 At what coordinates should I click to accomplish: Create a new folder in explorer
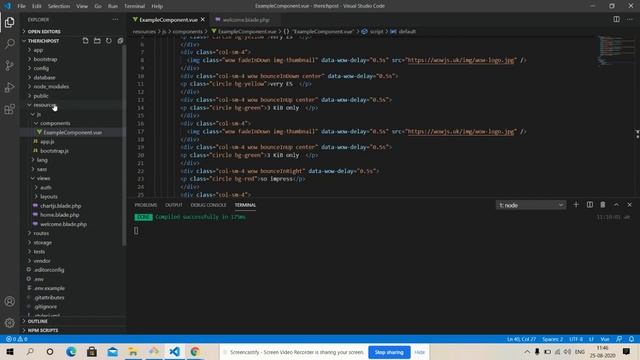pyautogui.click(x=97, y=41)
